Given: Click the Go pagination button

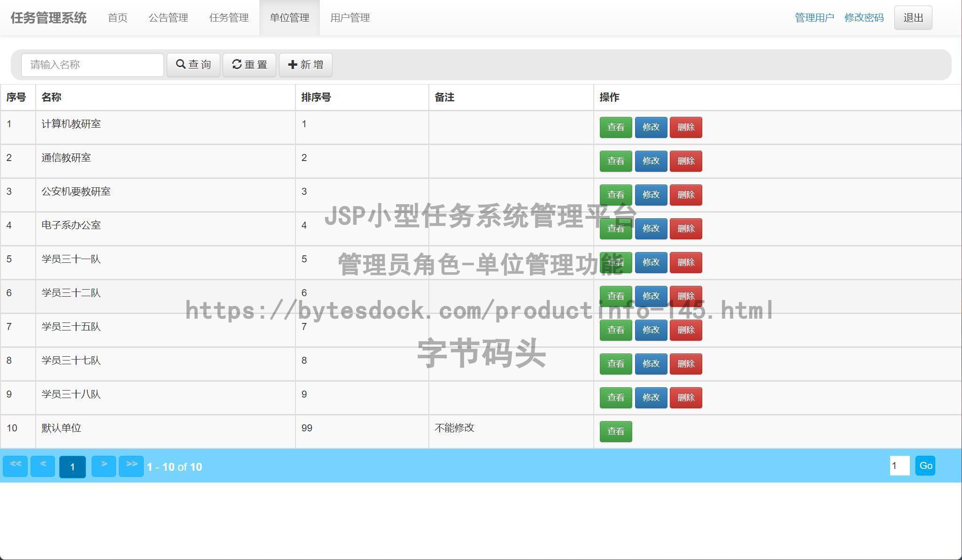Looking at the screenshot, I should (925, 466).
